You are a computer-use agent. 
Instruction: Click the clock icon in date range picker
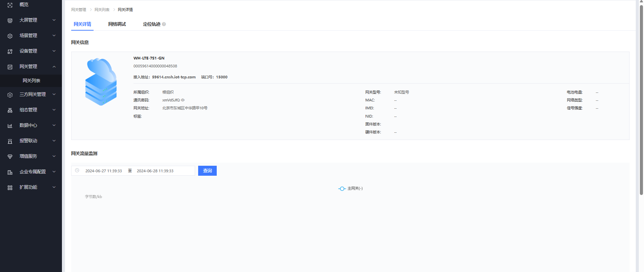coord(77,171)
